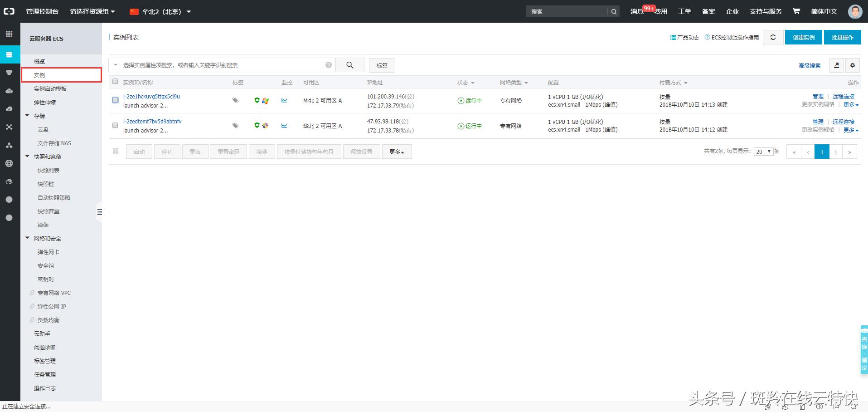This screenshot has height=412, width=868.
Task: Toggle the select-all checkbox in table header
Action: tap(115, 82)
